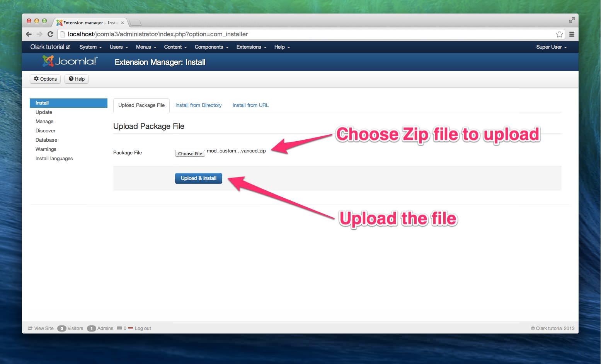This screenshot has width=601, height=364.
Task: Click the browser back arrow
Action: [x=29, y=34]
